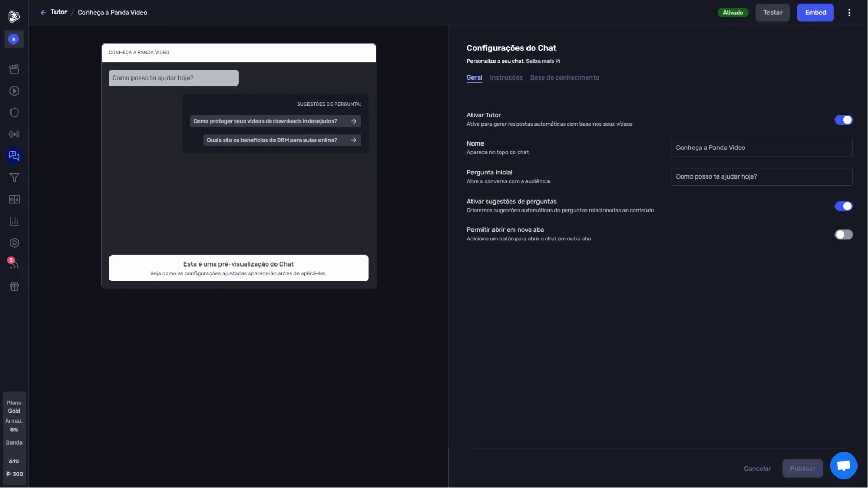Viewport: 868px width, 488px height.
Task: Open the feed icon with notification badge
Action: pyautogui.click(x=14, y=263)
